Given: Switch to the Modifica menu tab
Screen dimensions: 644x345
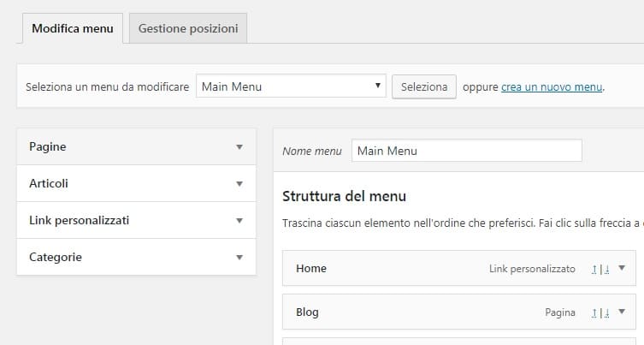Looking at the screenshot, I should [73, 28].
